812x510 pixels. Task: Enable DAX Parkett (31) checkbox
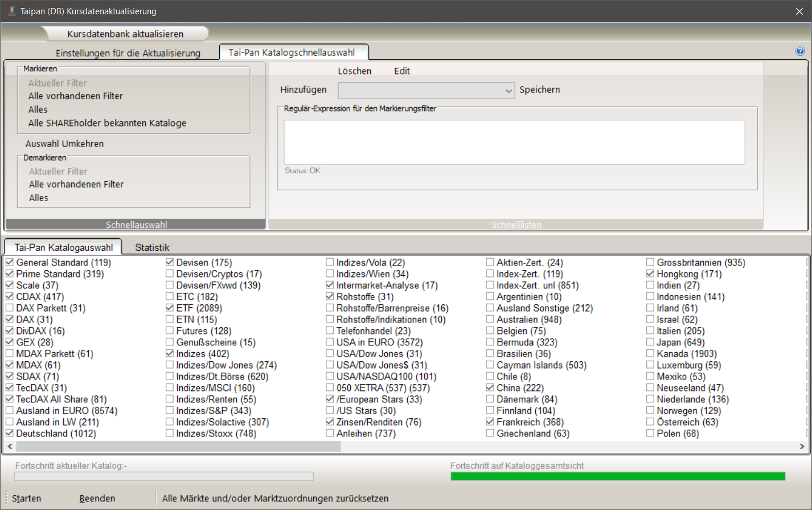click(10, 308)
